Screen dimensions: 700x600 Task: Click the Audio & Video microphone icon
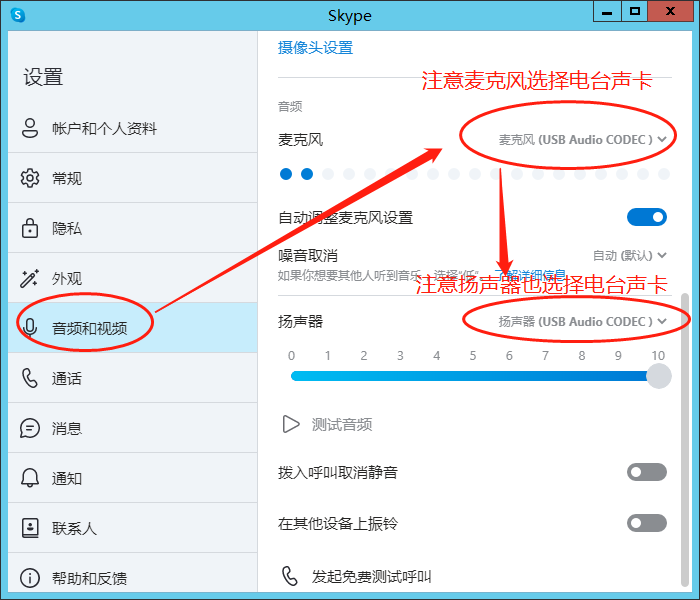pyautogui.click(x=30, y=328)
